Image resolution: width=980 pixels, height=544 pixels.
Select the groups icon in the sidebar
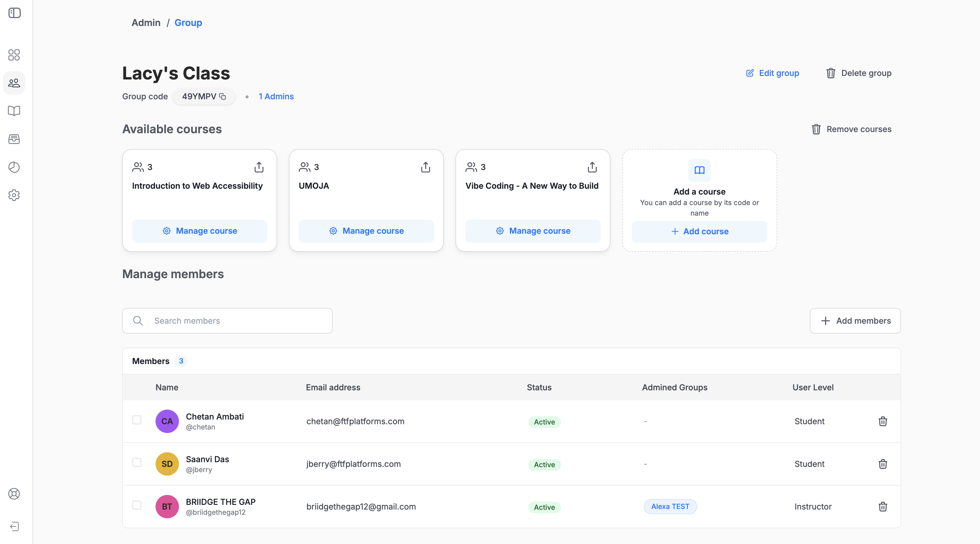pos(14,83)
